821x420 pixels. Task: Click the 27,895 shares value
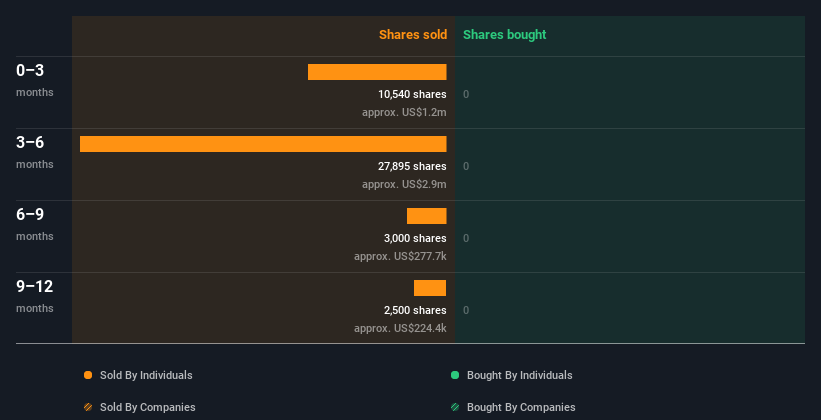tap(412, 167)
